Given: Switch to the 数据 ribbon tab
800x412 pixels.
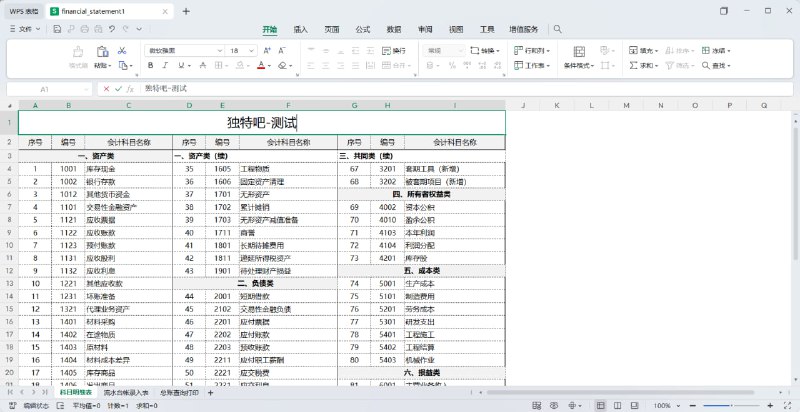Looking at the screenshot, I should [394, 30].
